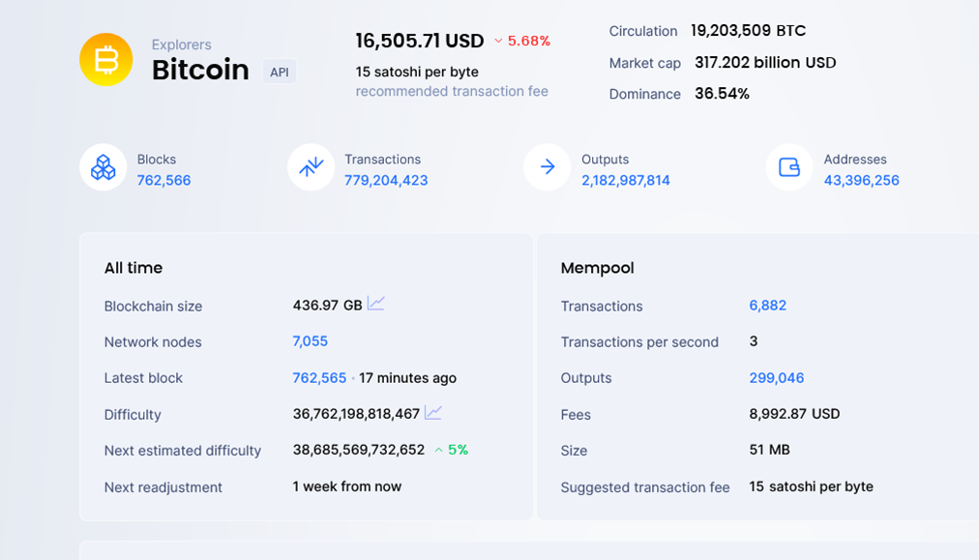This screenshot has height=560, width=979.
Task: Select suggested fee 15 satoshi per byte
Action: coord(812,486)
